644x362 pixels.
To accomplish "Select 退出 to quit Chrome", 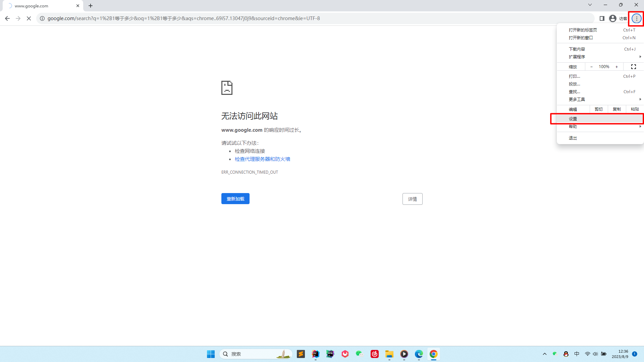I will coord(600,138).
